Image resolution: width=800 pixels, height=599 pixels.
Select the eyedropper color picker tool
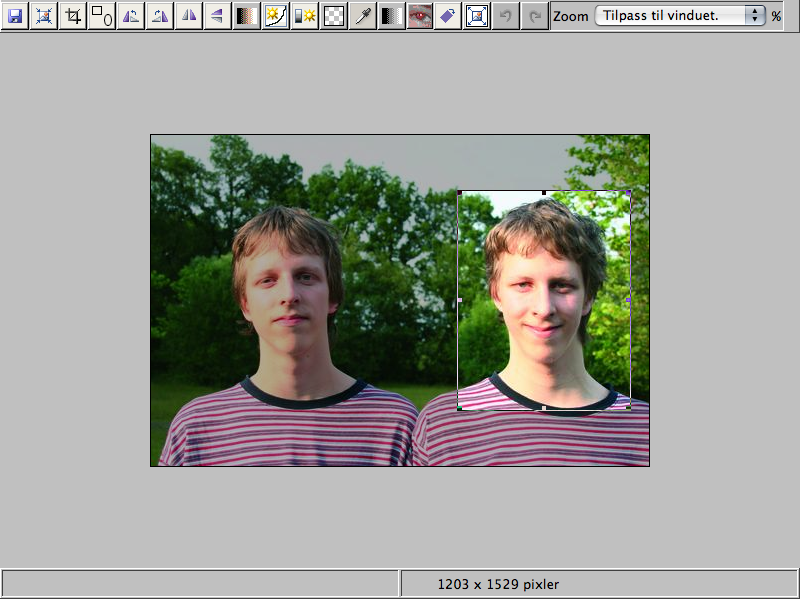(363, 16)
